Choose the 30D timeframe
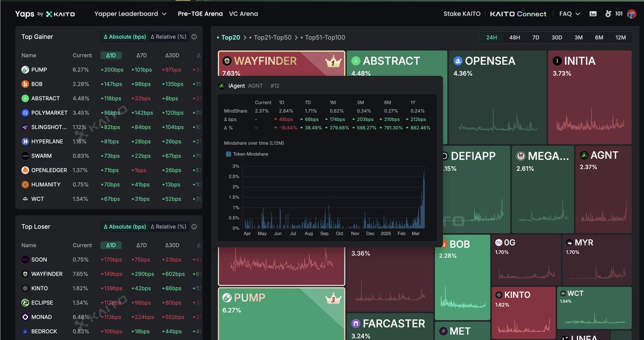This screenshot has width=644, height=340. tap(557, 38)
